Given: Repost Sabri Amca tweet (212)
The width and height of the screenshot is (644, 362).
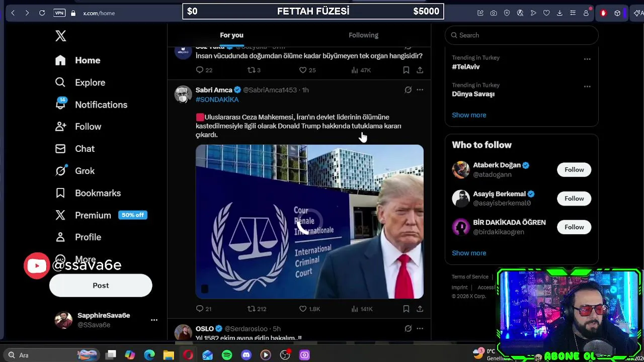Looking at the screenshot, I should pos(257,309).
